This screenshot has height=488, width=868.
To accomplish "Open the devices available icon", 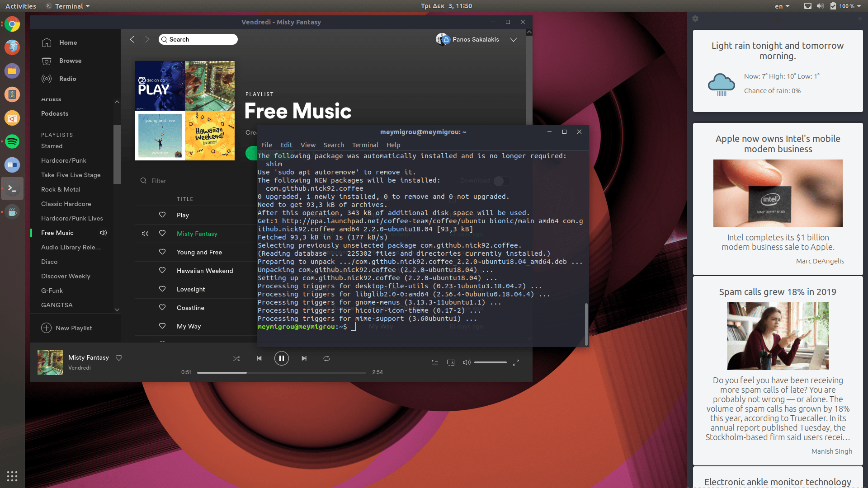I will pyautogui.click(x=451, y=362).
